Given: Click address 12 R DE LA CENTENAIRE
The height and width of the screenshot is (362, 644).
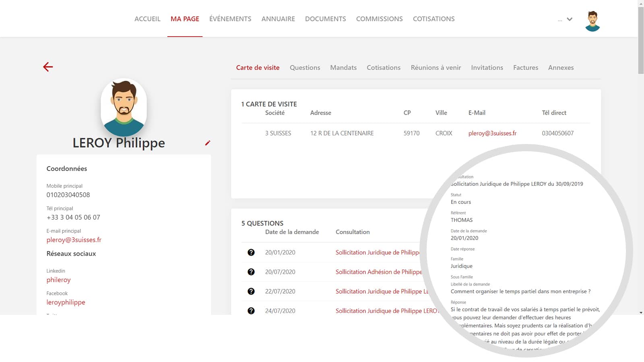Looking at the screenshot, I should pyautogui.click(x=342, y=133).
